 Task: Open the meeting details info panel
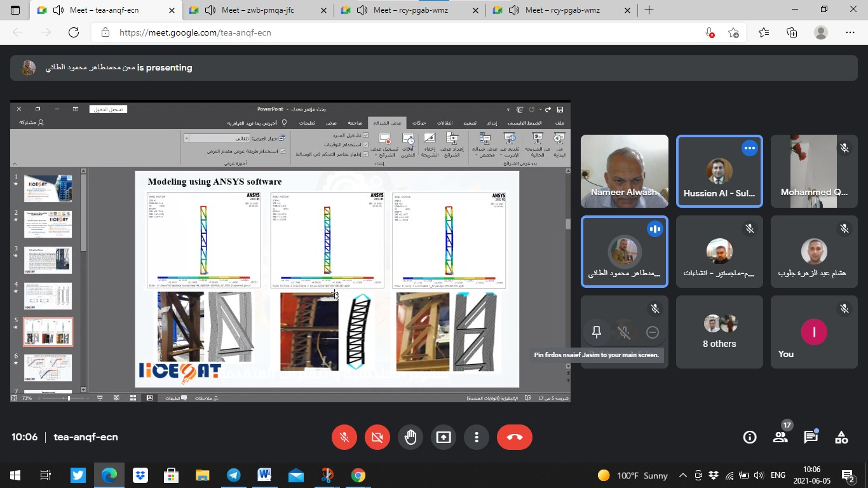pos(750,437)
